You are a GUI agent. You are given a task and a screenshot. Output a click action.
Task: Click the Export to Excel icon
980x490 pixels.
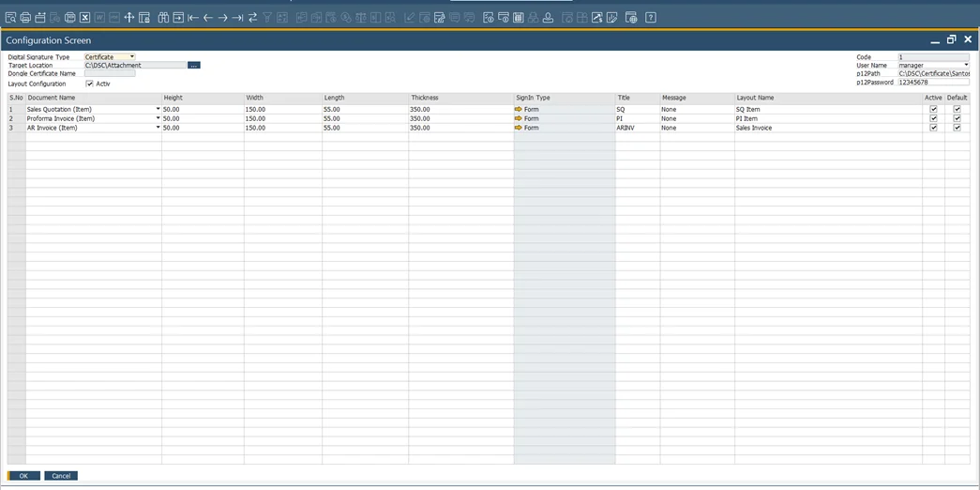coord(84,18)
